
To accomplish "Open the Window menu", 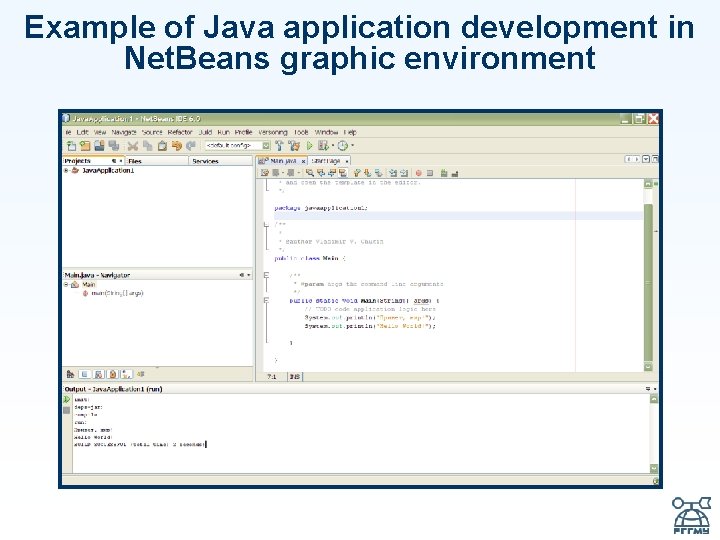I will [x=326, y=132].
